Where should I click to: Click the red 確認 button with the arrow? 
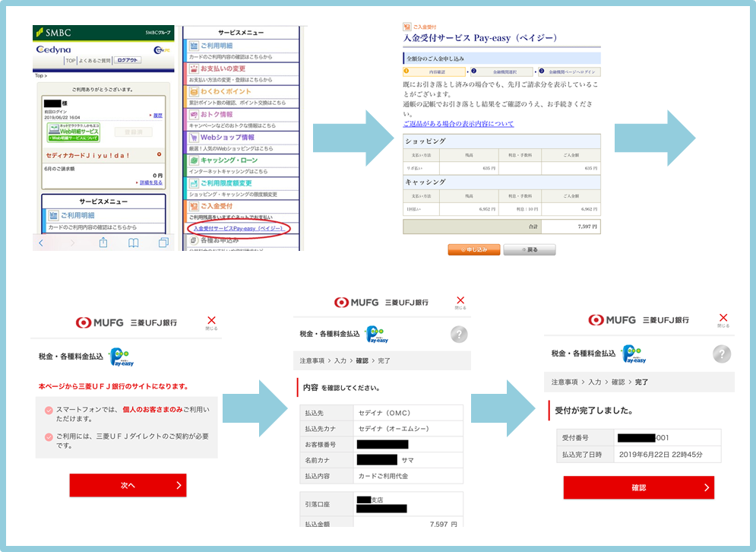(639, 487)
